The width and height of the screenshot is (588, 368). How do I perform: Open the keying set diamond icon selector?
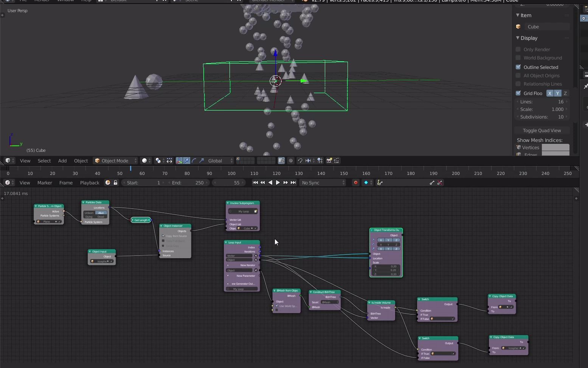(368, 182)
